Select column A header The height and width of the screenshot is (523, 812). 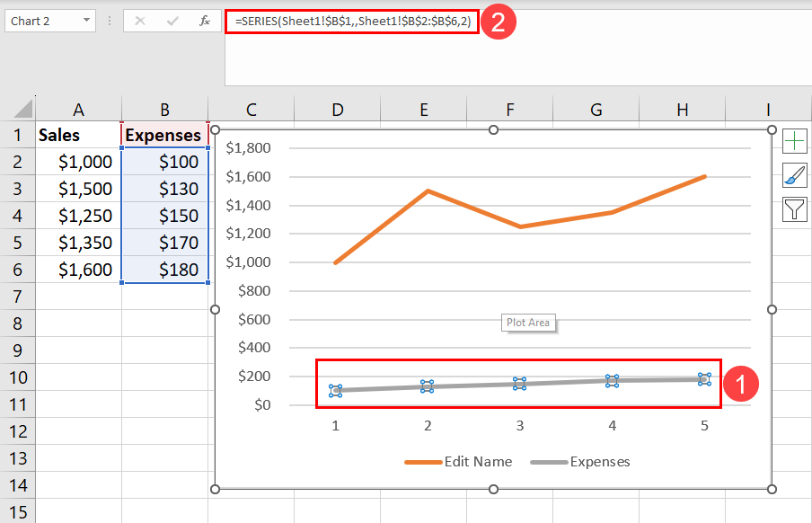pyautogui.click(x=78, y=110)
